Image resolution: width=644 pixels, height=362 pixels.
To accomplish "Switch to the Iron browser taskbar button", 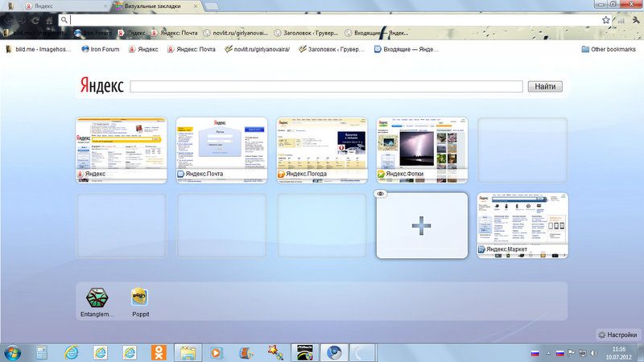I will click(x=334, y=352).
